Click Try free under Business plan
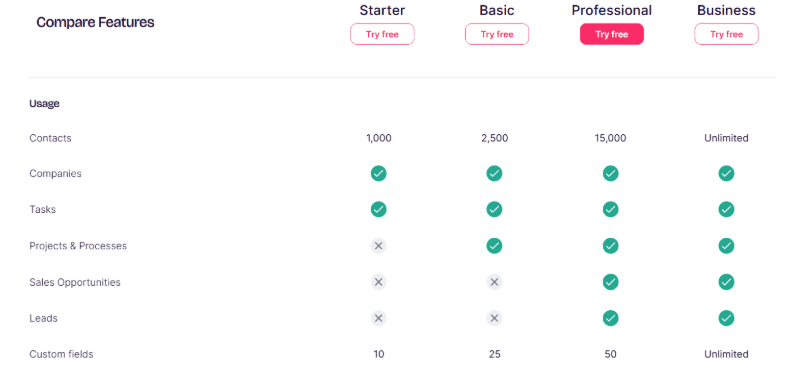 [x=726, y=34]
